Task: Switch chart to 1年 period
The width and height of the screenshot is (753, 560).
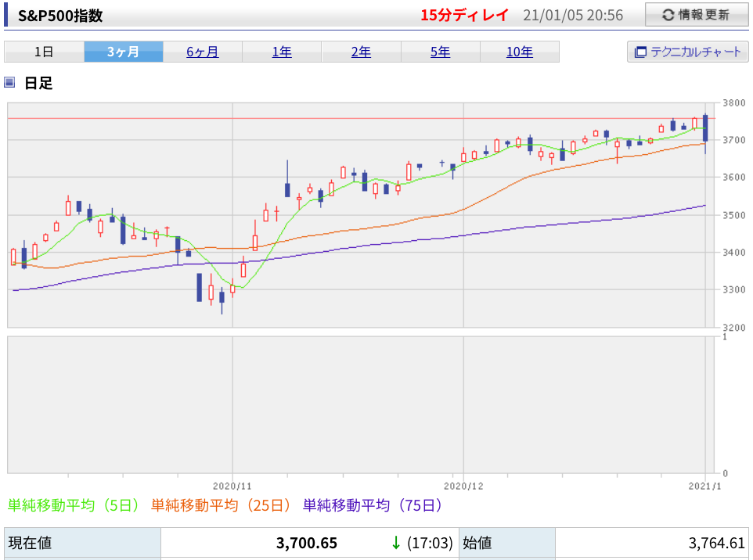Action: (x=282, y=52)
